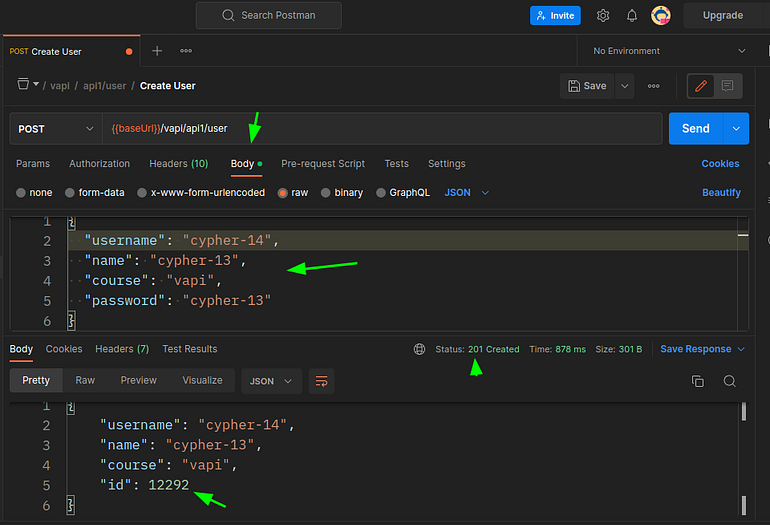This screenshot has width=770, height=525.
Task: Select Visualize response view
Action: click(202, 381)
